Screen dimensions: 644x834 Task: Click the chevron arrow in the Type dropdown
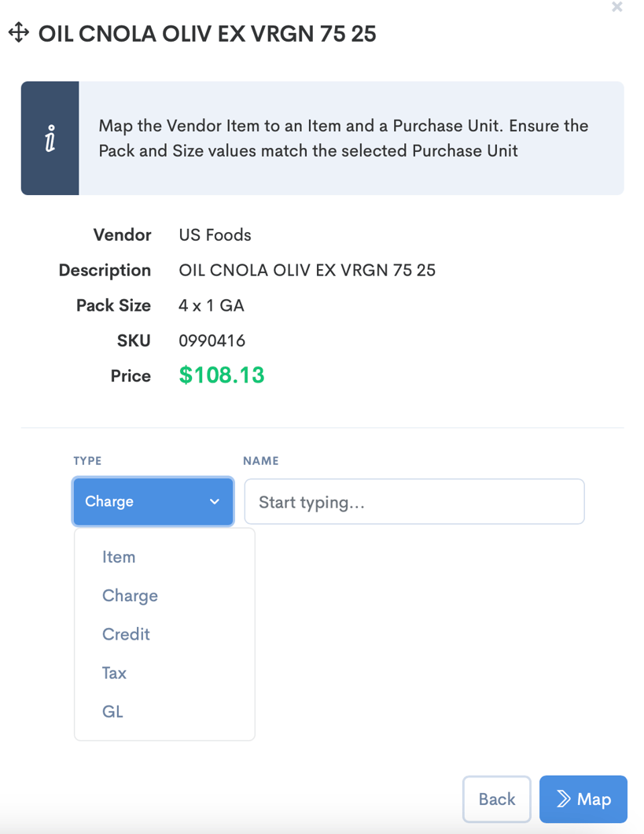[x=215, y=502]
